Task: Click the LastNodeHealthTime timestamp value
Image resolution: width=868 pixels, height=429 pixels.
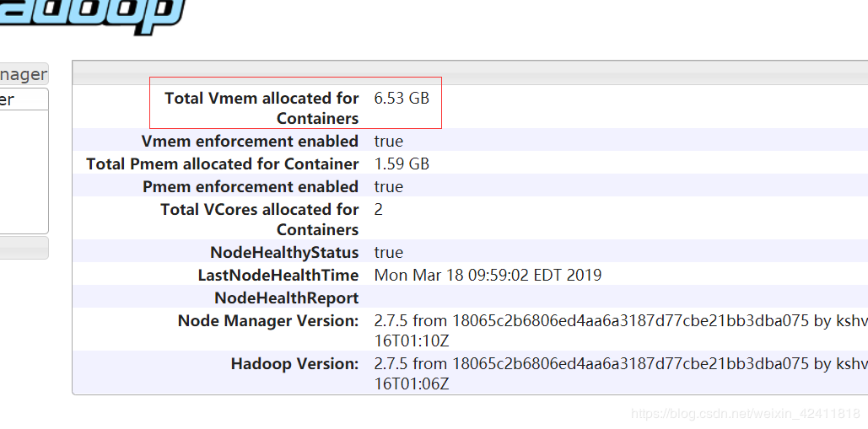Action: 488,275
